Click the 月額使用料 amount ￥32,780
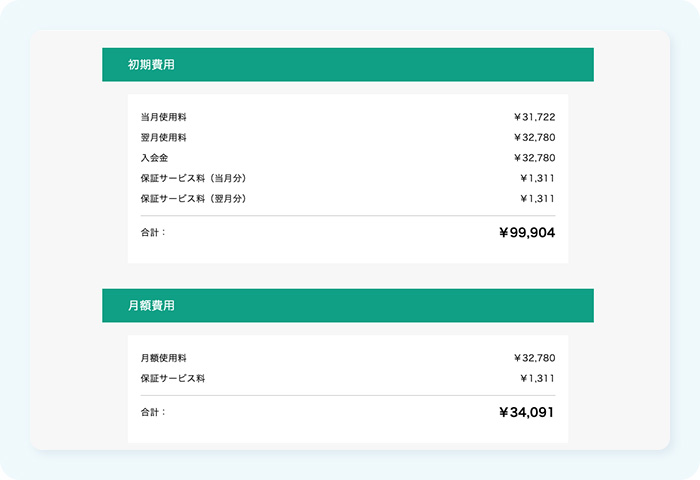This screenshot has width=700, height=480. coord(534,358)
